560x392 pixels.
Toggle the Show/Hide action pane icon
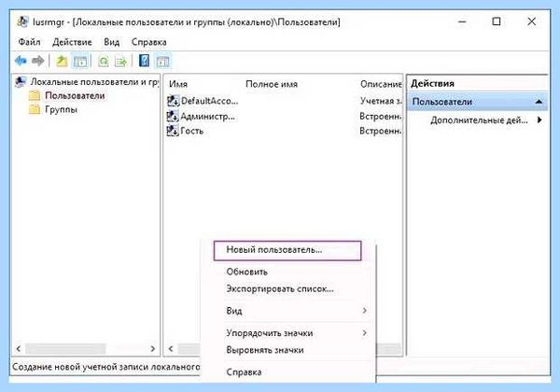coord(162,62)
